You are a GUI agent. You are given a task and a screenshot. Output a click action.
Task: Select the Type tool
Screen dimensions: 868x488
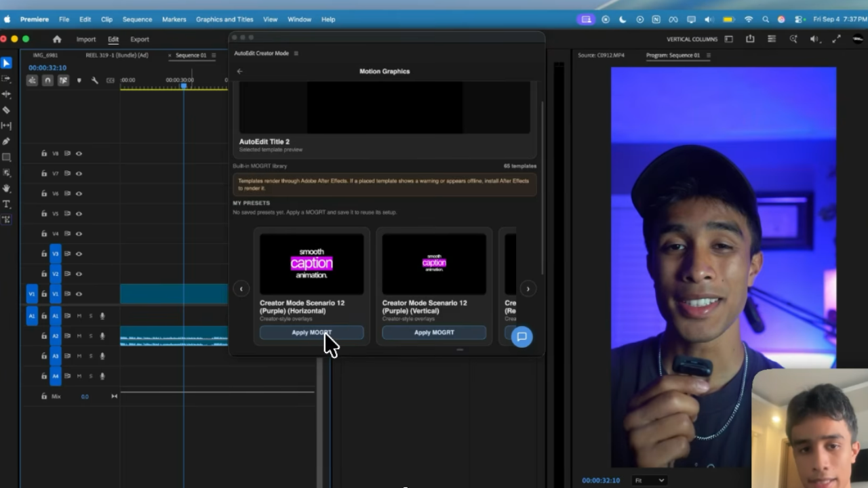pos(6,204)
